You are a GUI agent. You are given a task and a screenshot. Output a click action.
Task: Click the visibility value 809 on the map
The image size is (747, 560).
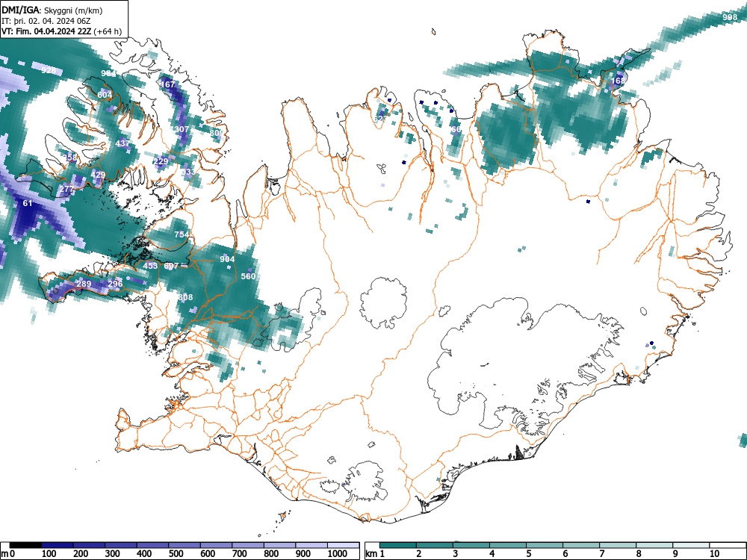tap(217, 133)
